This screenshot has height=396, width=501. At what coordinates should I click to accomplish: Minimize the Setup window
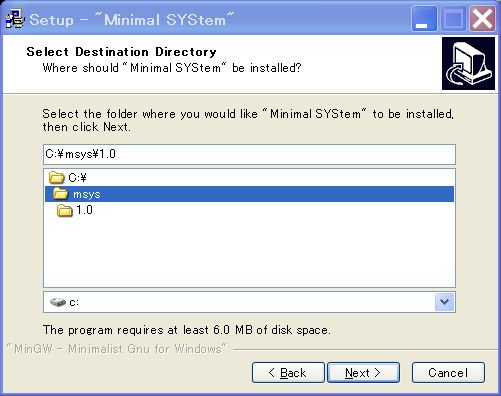pos(424,19)
